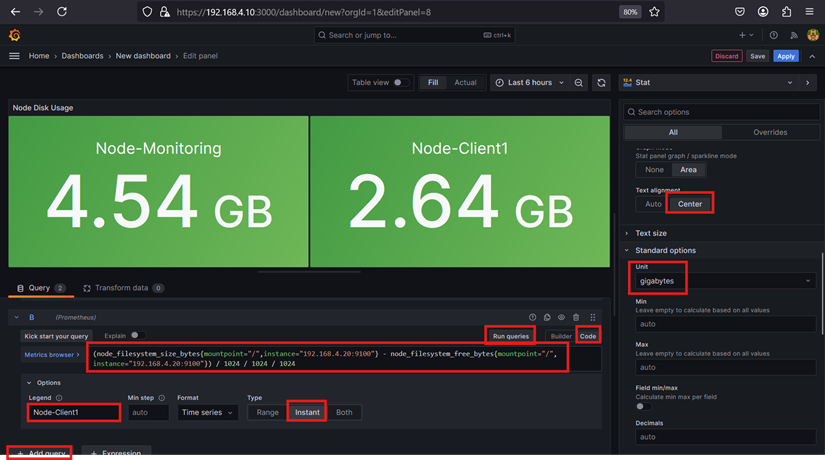825x460 pixels.
Task: Open the Last 6 hours time picker
Action: (530, 83)
